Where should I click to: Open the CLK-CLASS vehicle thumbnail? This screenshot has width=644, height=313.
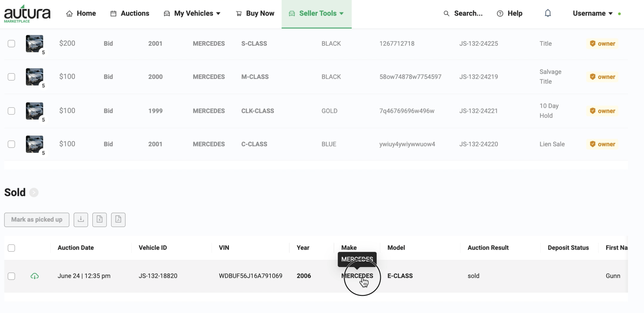[35, 111]
